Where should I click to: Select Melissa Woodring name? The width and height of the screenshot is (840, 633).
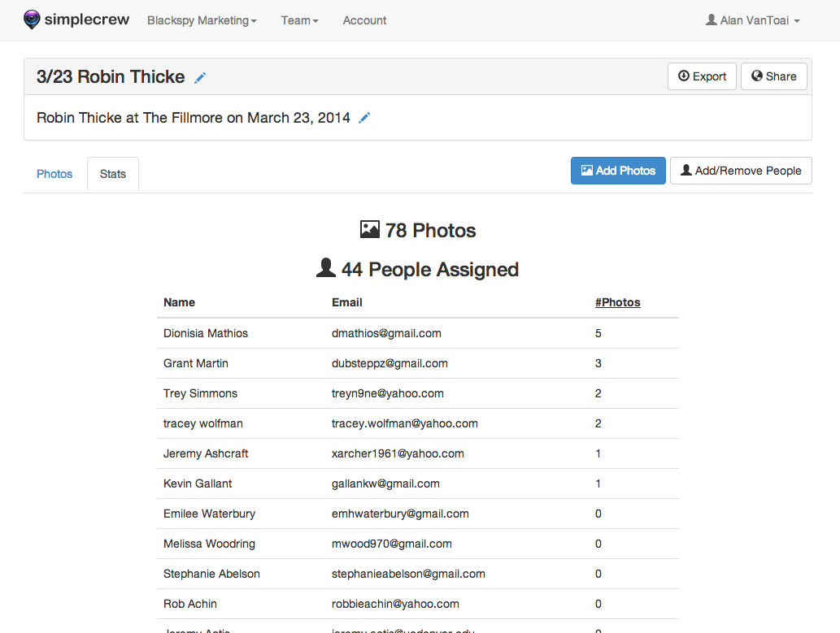[210, 543]
